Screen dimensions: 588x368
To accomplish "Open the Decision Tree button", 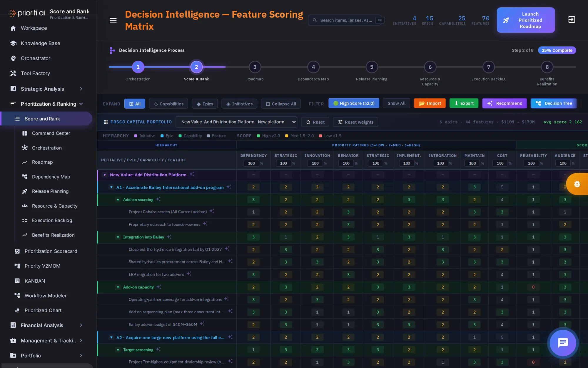I will [x=554, y=103].
